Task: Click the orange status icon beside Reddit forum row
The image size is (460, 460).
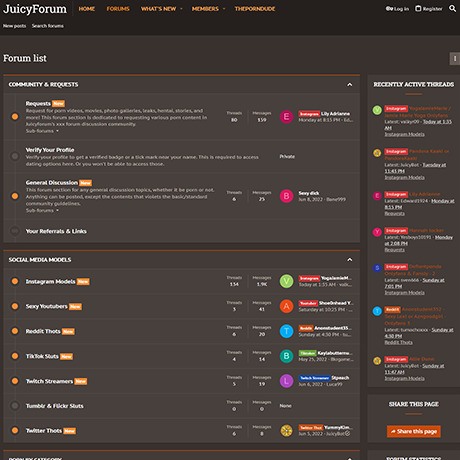Action: point(15,331)
